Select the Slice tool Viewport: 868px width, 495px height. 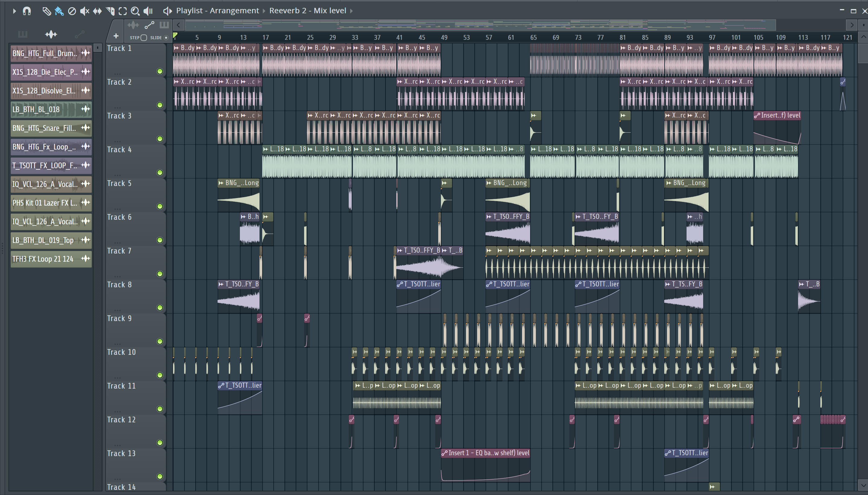(x=110, y=11)
